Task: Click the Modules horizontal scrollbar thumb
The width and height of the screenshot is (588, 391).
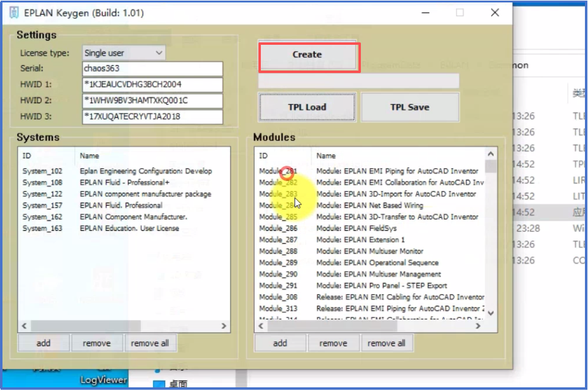Action: pos(332,326)
